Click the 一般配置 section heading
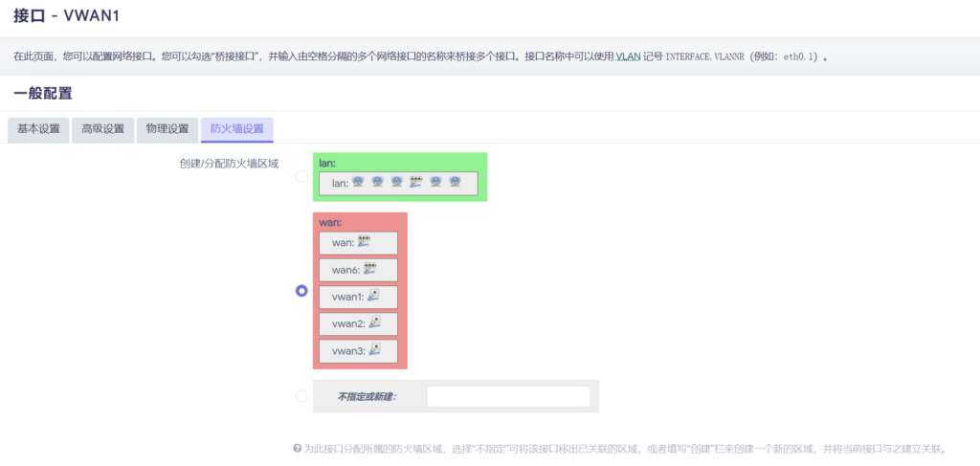 pos(43,95)
